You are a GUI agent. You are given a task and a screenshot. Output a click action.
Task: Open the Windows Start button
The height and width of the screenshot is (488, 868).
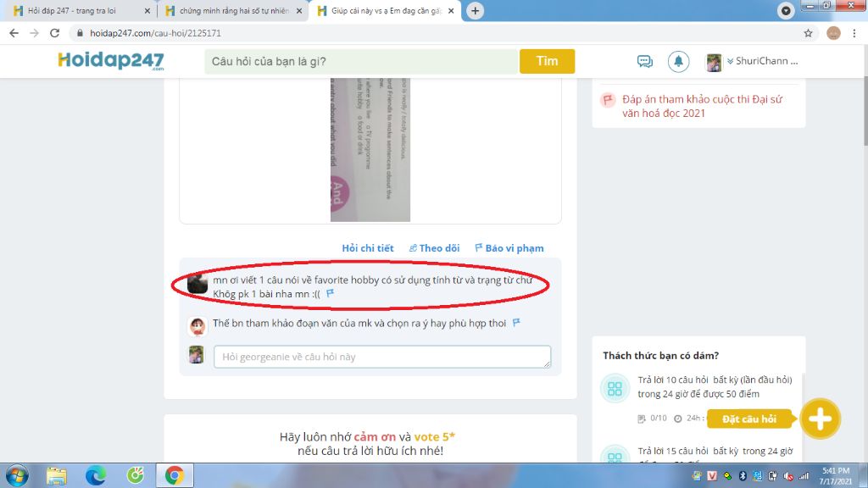[17, 475]
